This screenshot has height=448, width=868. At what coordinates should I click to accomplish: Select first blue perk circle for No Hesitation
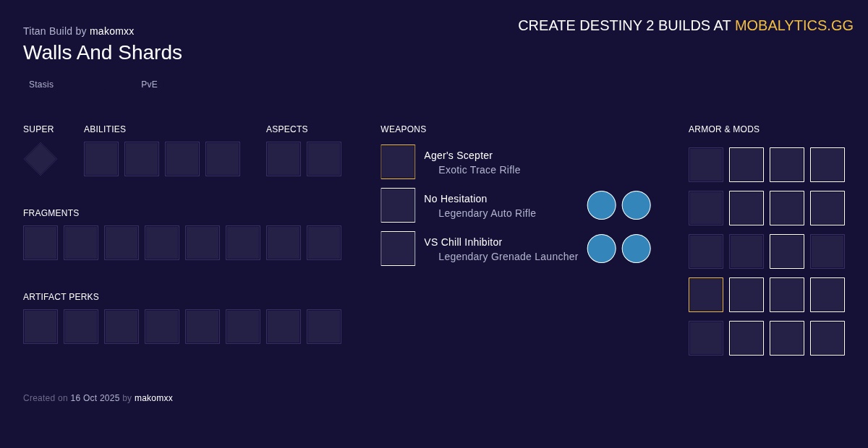pos(601,205)
